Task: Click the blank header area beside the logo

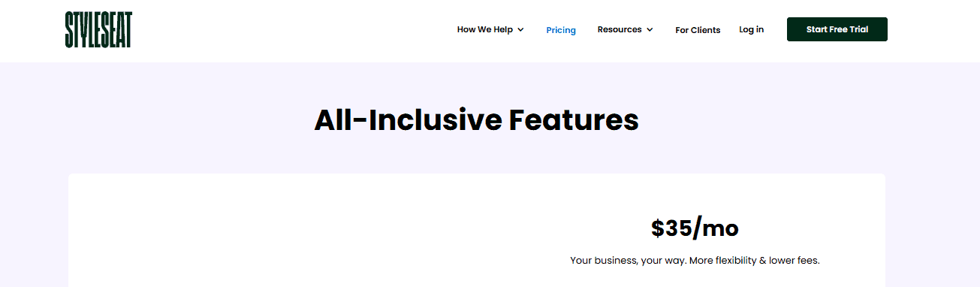Action: tap(293, 30)
